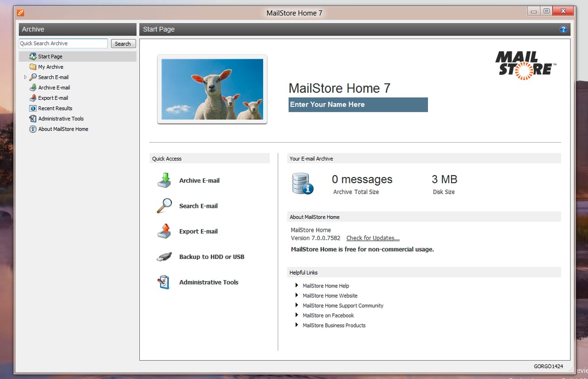Close the MailStore Home 7 window
This screenshot has width=588, height=379.
click(563, 11)
